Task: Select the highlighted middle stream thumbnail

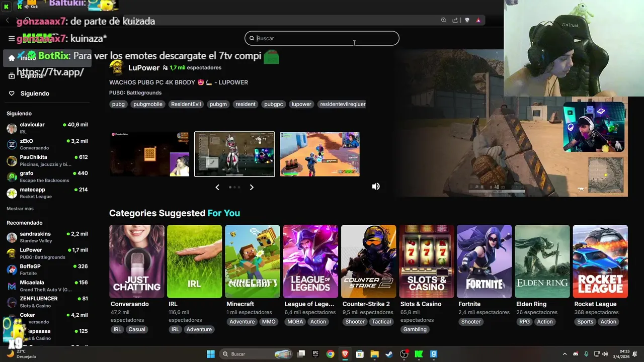Action: tap(234, 154)
